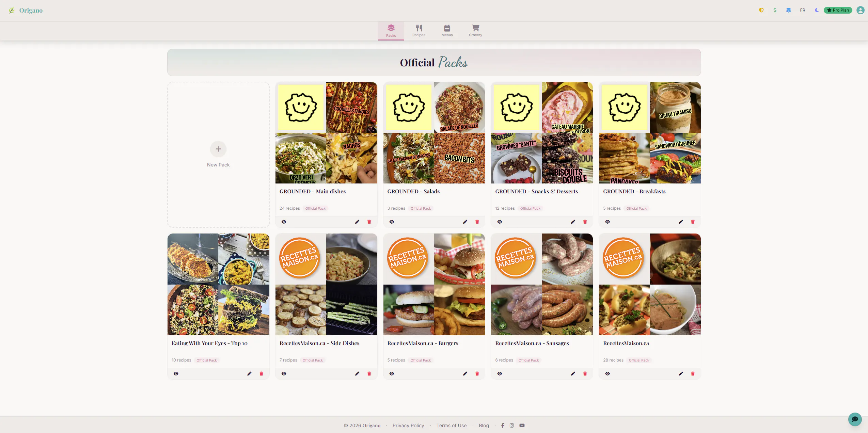This screenshot has height=433, width=868.
Task: Switch to the Menus tab
Action: click(447, 31)
